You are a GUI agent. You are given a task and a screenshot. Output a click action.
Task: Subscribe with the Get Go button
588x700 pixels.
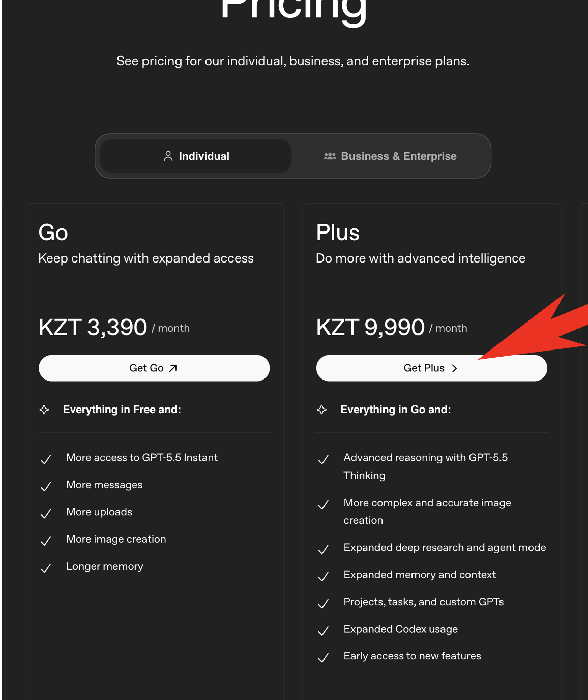coord(154,368)
